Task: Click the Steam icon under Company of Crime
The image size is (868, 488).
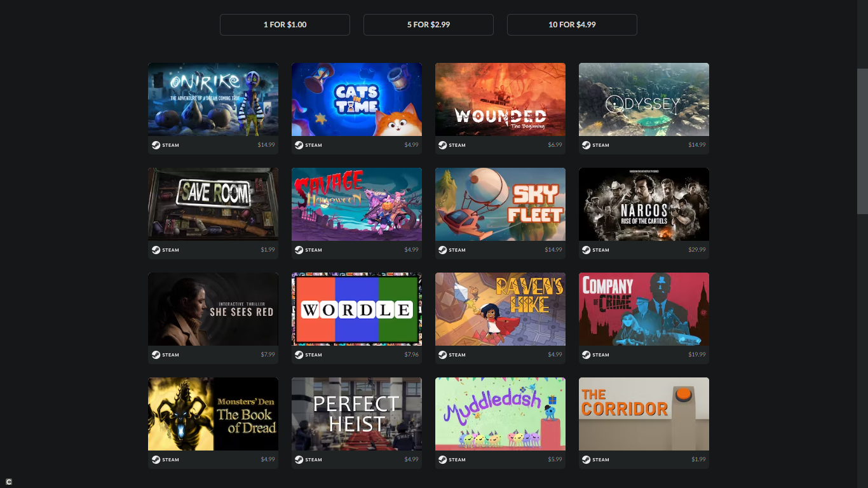Action: (x=587, y=355)
